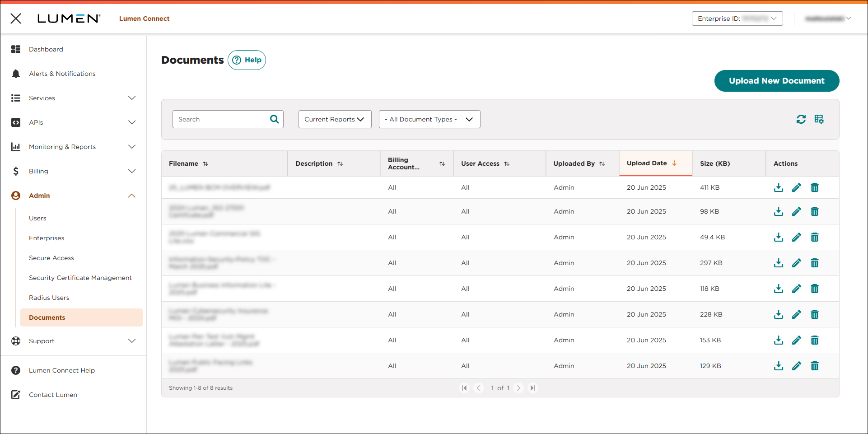Image resolution: width=868 pixels, height=434 pixels.
Task: Open Security Certificate Management page
Action: [x=80, y=278]
